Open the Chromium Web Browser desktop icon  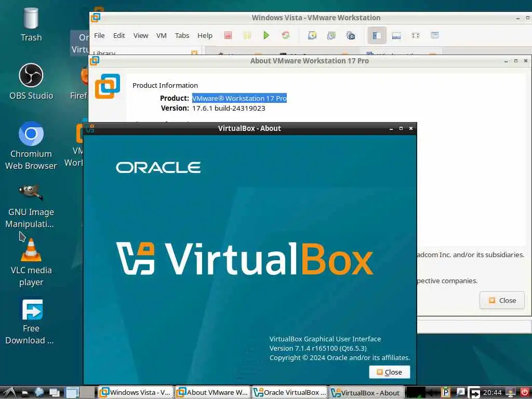click(x=31, y=146)
